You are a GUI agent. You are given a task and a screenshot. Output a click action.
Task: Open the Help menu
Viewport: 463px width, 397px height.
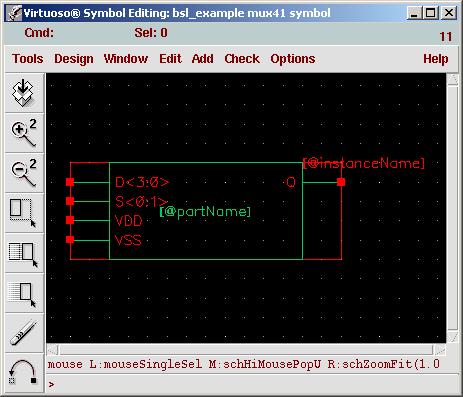(436, 59)
